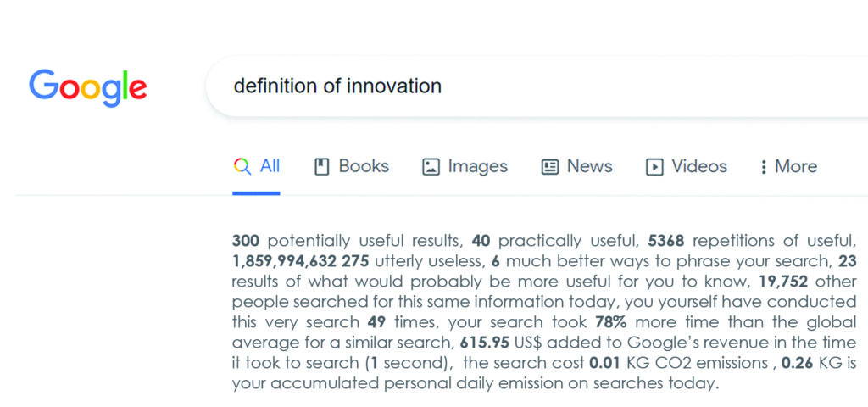Click the Images picture icon
868x407 pixels.
[x=431, y=167]
